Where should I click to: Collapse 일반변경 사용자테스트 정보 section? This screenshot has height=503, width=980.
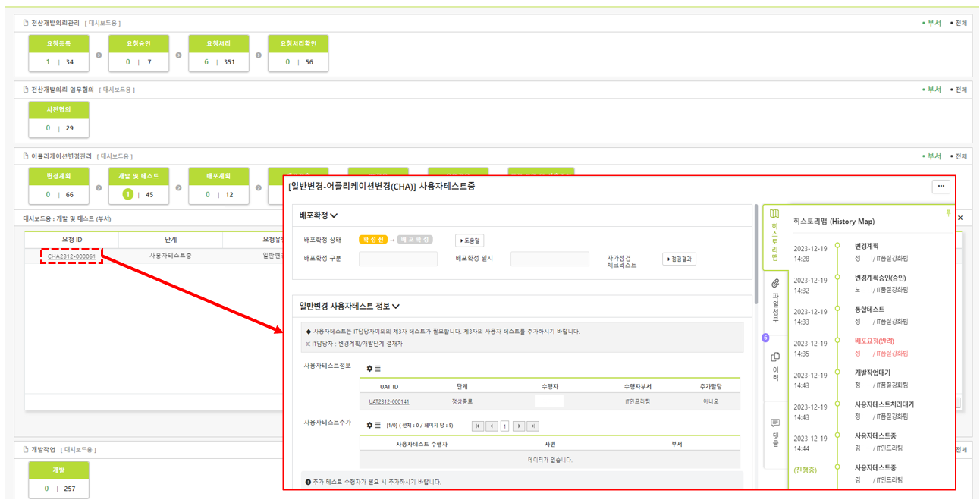point(396,307)
